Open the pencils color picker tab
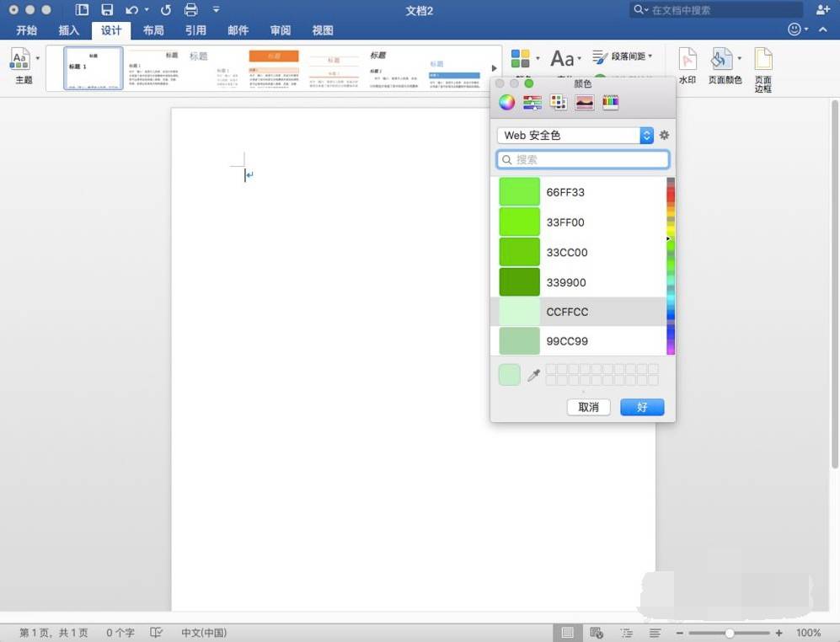 (x=611, y=103)
